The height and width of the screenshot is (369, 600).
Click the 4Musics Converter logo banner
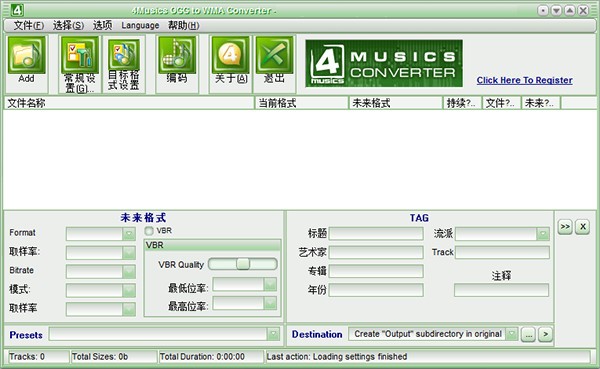[x=384, y=63]
